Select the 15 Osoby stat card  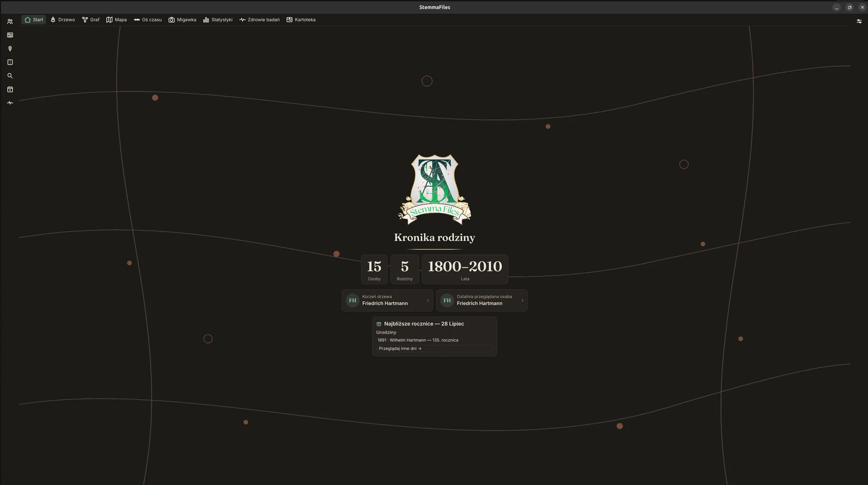374,269
